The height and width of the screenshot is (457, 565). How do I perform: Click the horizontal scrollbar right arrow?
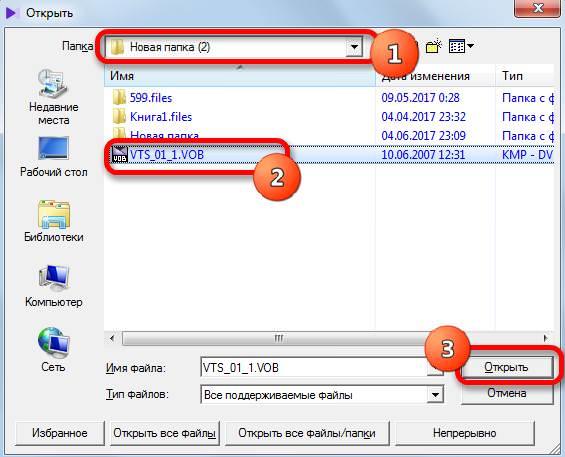tap(546, 338)
